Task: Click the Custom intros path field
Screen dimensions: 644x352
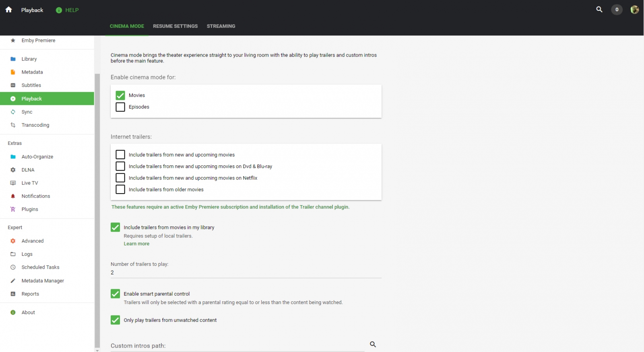Action: 237,346
